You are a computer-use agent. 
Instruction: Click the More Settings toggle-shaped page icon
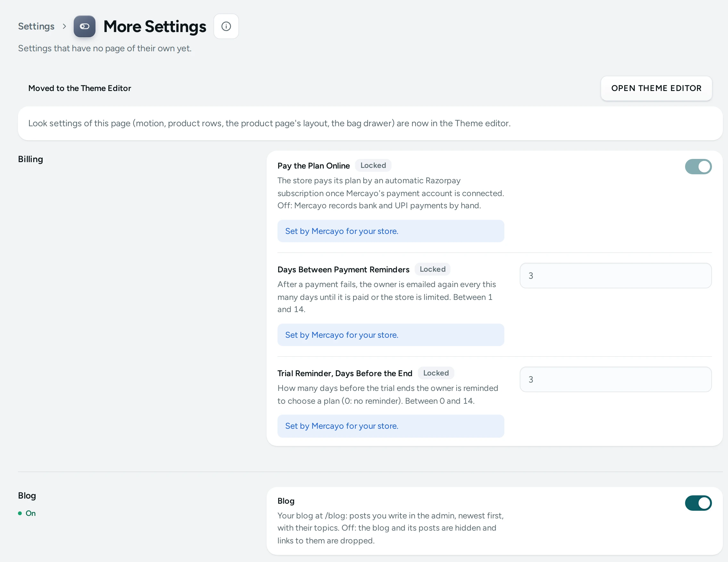[84, 26]
